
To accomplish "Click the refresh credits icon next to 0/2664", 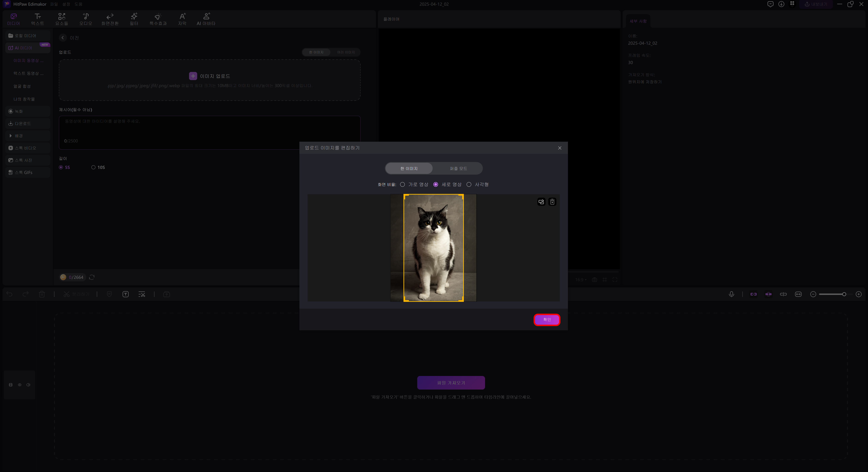I will (x=92, y=277).
